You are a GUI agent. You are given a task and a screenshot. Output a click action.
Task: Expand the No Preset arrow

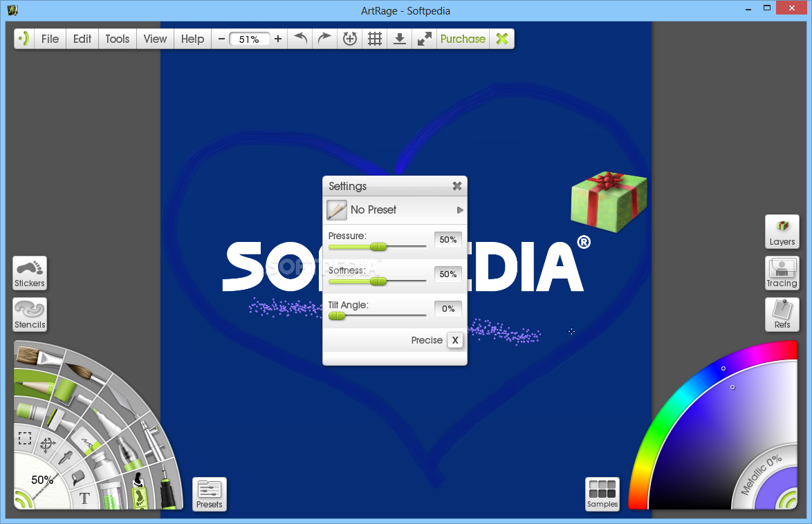(460, 209)
